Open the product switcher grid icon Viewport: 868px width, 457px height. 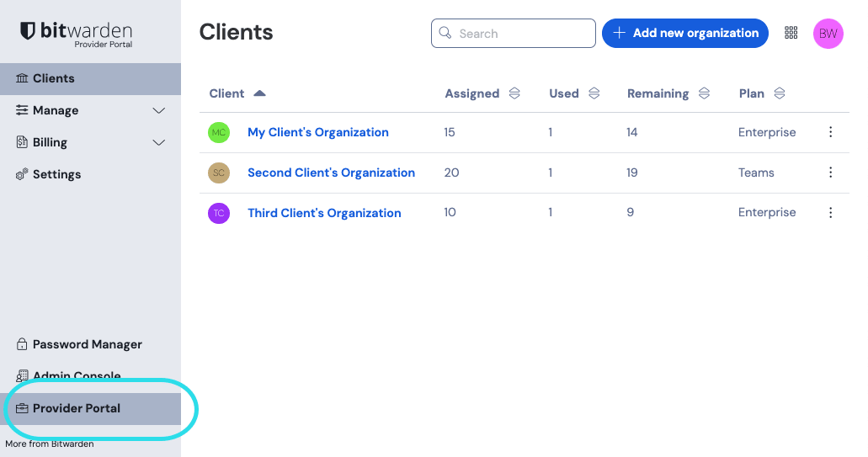click(791, 33)
